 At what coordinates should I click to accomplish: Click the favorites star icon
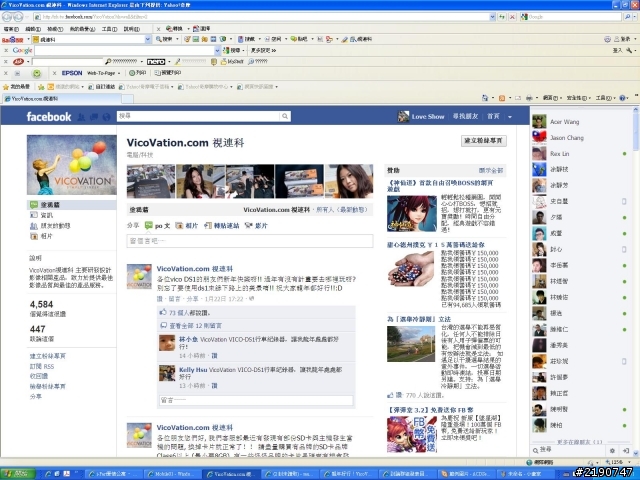[6, 87]
